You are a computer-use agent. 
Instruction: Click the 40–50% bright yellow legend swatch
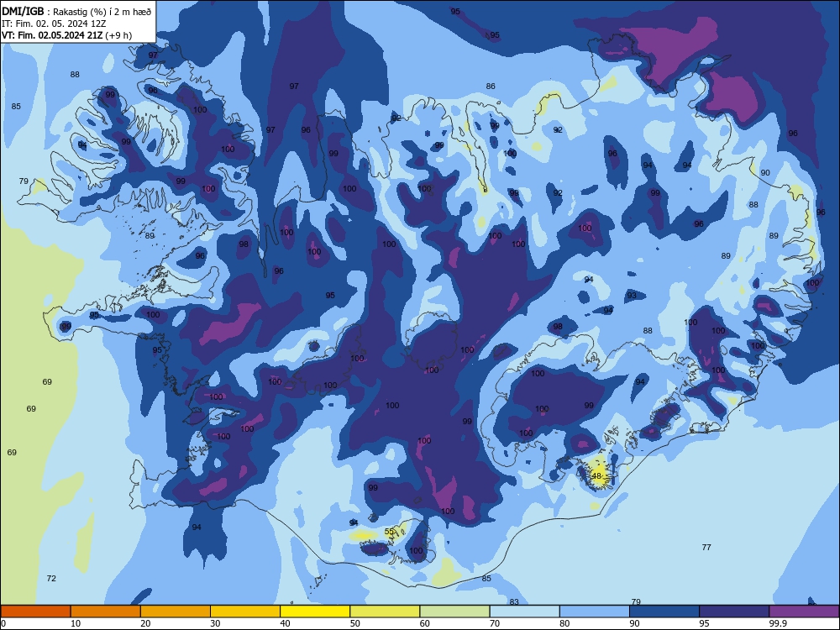pyautogui.click(x=315, y=612)
